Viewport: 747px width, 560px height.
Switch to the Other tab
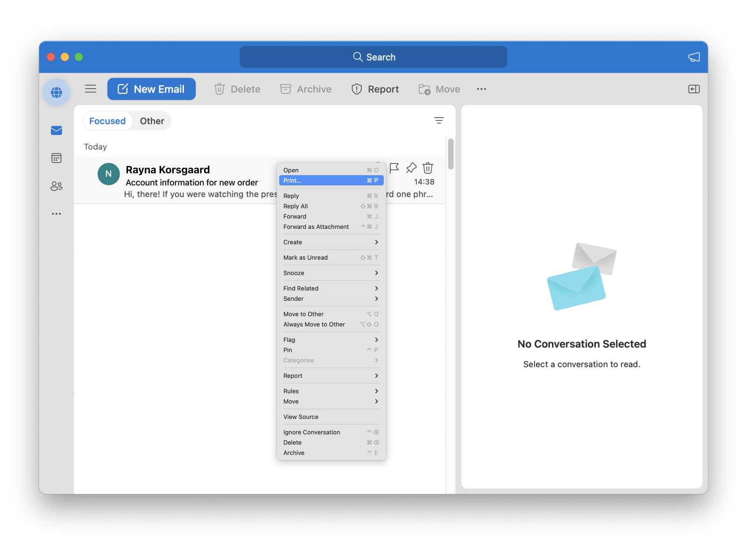point(152,121)
